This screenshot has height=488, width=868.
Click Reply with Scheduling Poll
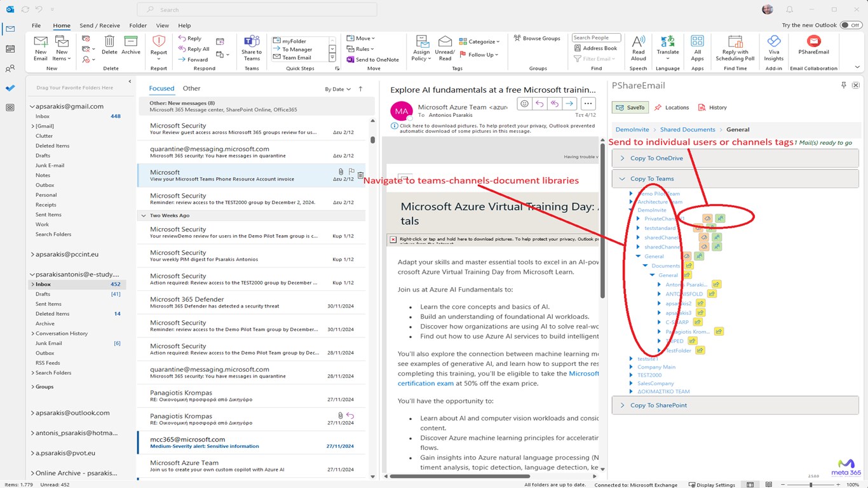[x=735, y=48]
